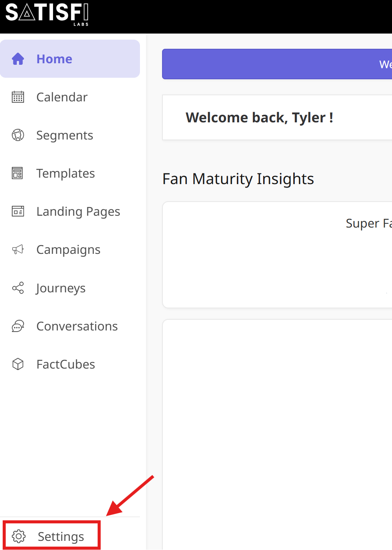Click the Conversations chat bubble icon
This screenshot has height=550, width=392.
click(18, 326)
